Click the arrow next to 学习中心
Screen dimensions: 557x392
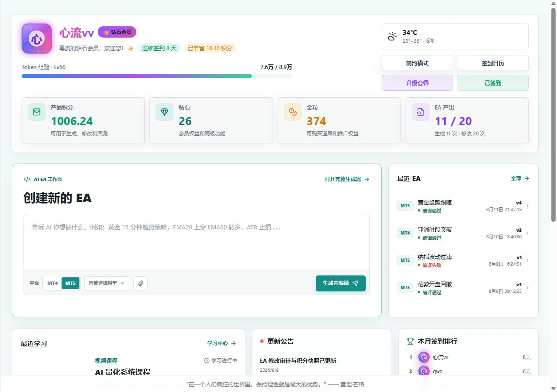[234, 344]
